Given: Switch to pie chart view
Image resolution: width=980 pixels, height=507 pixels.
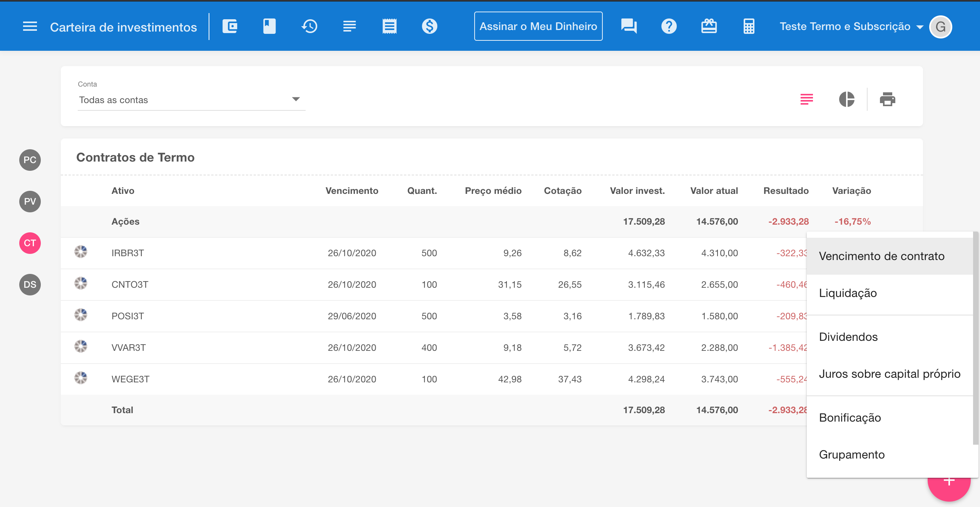Looking at the screenshot, I should click(x=846, y=99).
